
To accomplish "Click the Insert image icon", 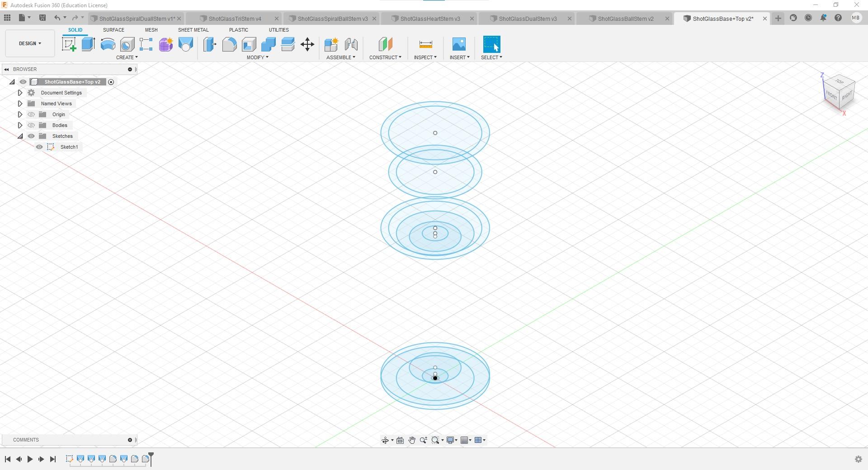I will [x=459, y=44].
